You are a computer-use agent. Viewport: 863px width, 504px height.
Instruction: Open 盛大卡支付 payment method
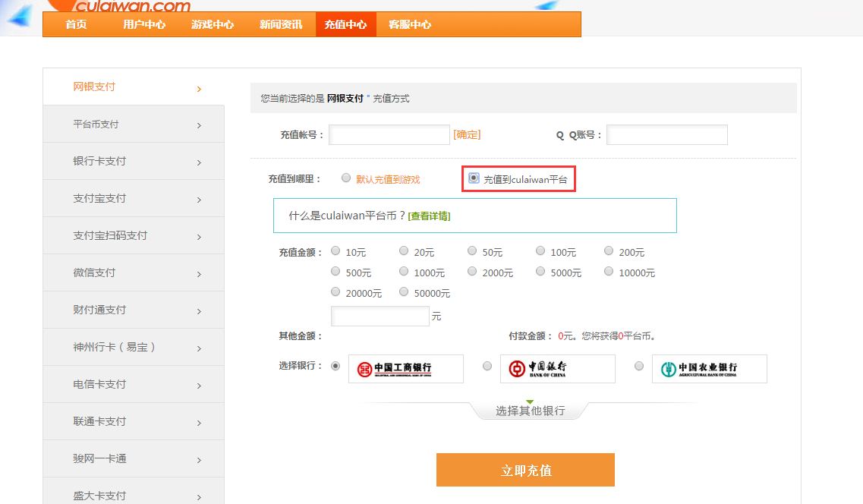(x=134, y=493)
